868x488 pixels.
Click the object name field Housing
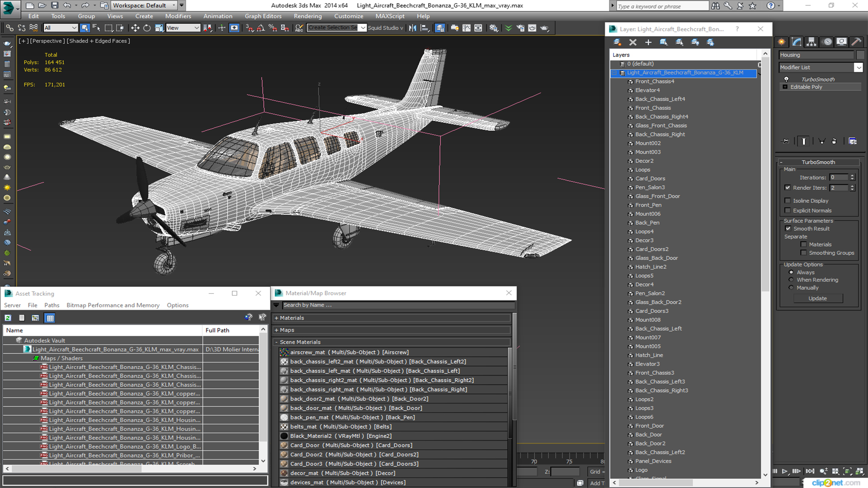pos(816,55)
